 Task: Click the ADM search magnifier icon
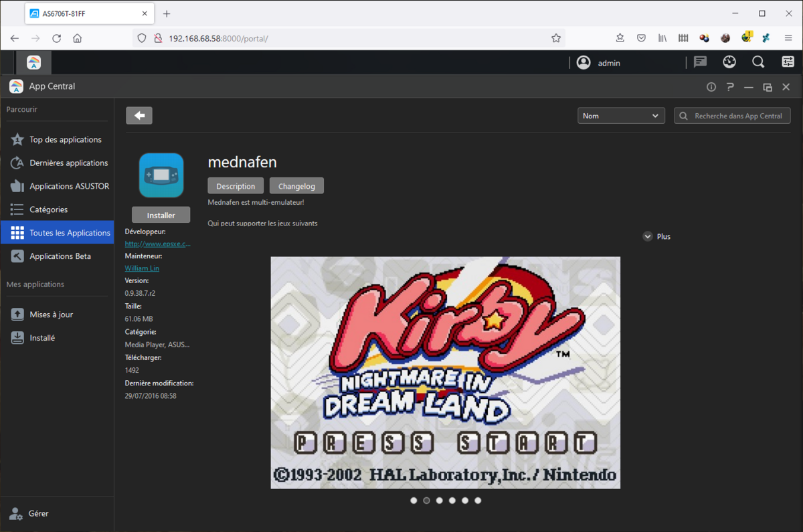tap(758, 62)
